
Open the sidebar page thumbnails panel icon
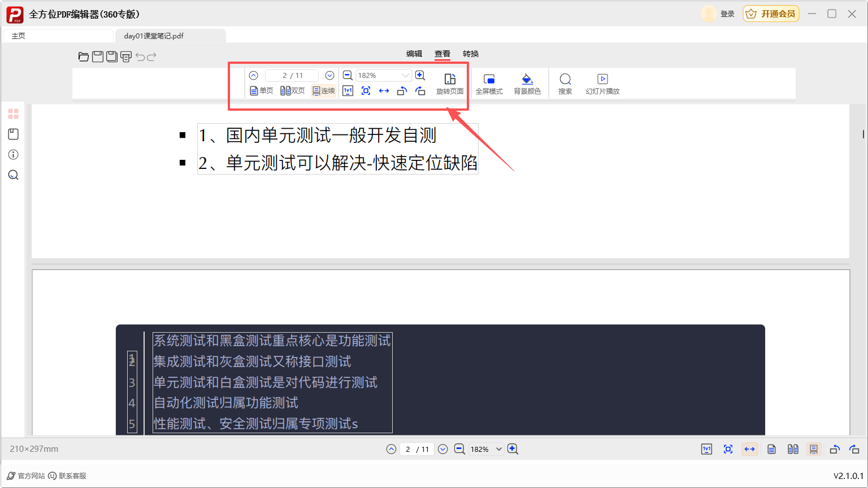[x=13, y=113]
